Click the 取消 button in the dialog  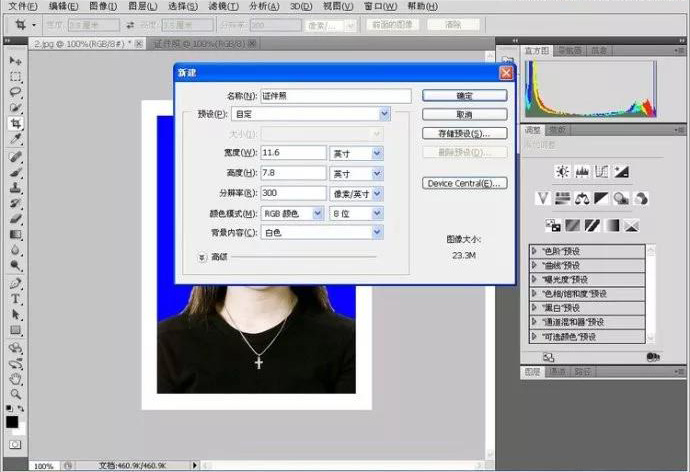pos(464,115)
